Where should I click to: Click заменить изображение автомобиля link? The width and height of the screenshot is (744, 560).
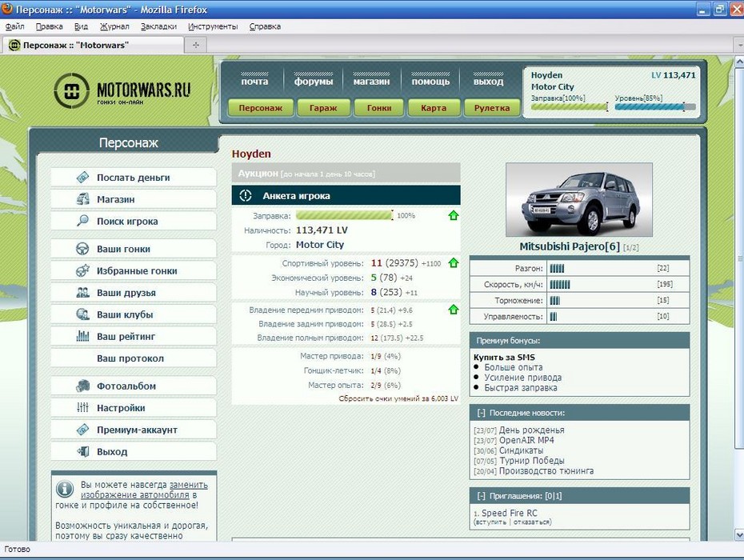point(144,490)
